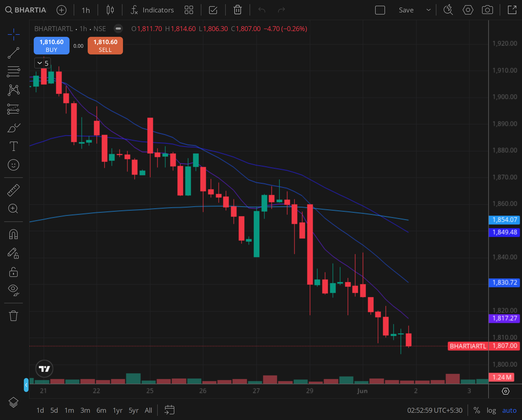
Task: Set range to 5yr
Action: (134, 410)
